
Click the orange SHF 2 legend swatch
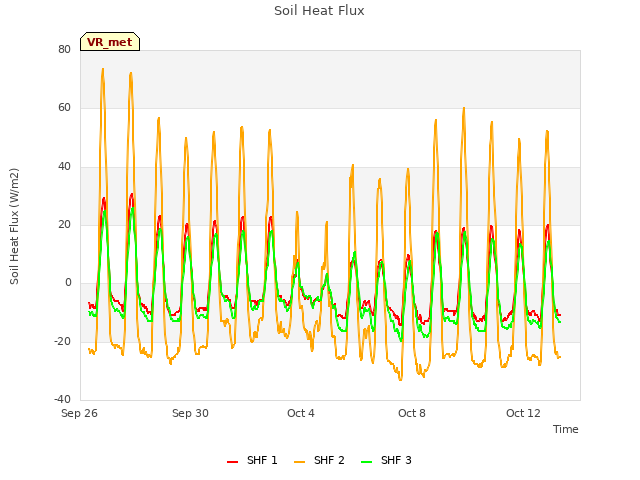point(299,462)
